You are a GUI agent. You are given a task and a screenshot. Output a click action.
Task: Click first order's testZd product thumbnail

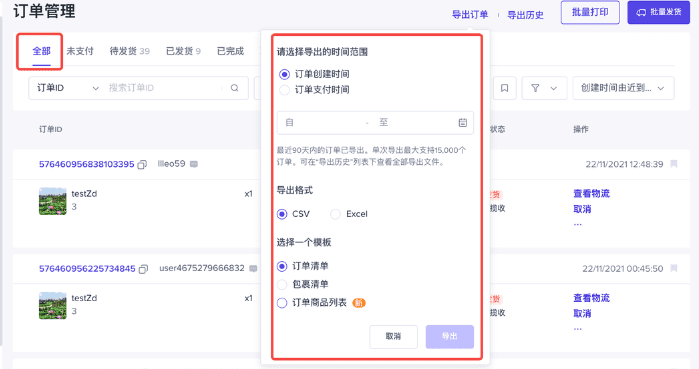(x=53, y=201)
